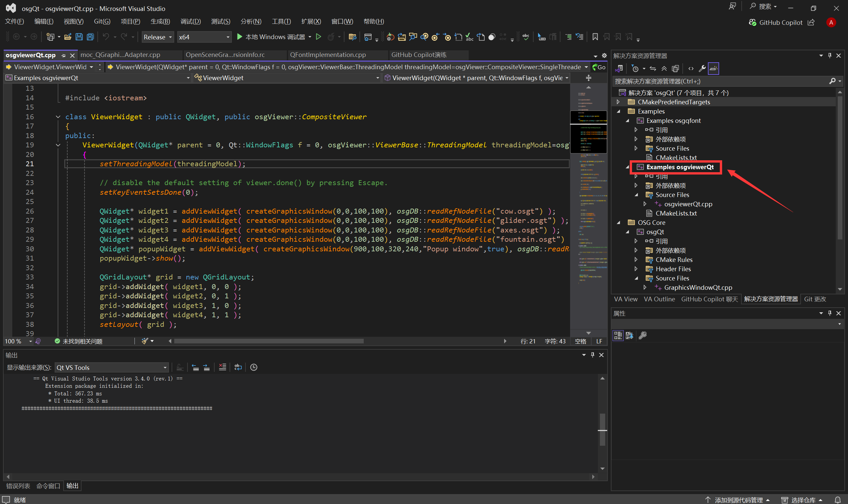Image resolution: width=848 pixels, height=504 pixels.
Task: Click the comment selection lines icon
Action: [x=568, y=37]
